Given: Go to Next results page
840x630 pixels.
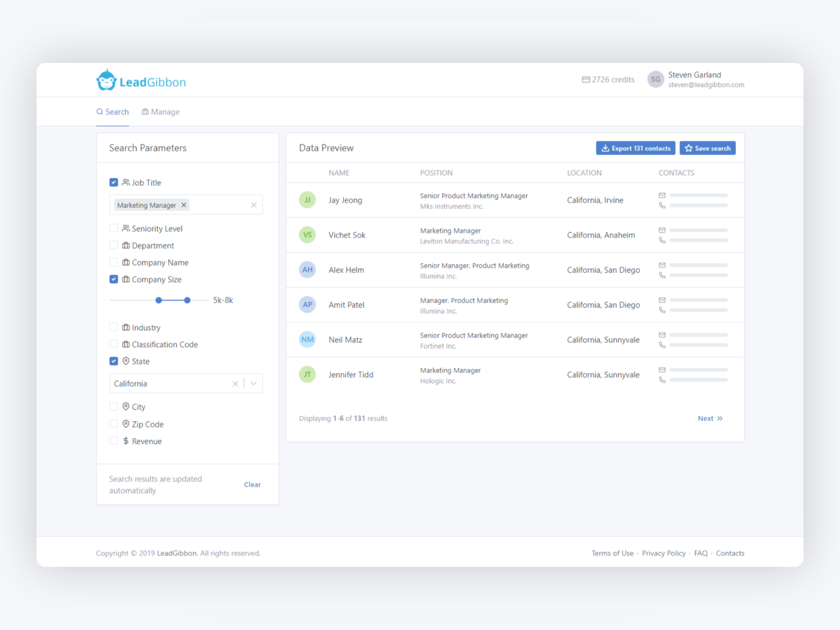Looking at the screenshot, I should point(710,418).
